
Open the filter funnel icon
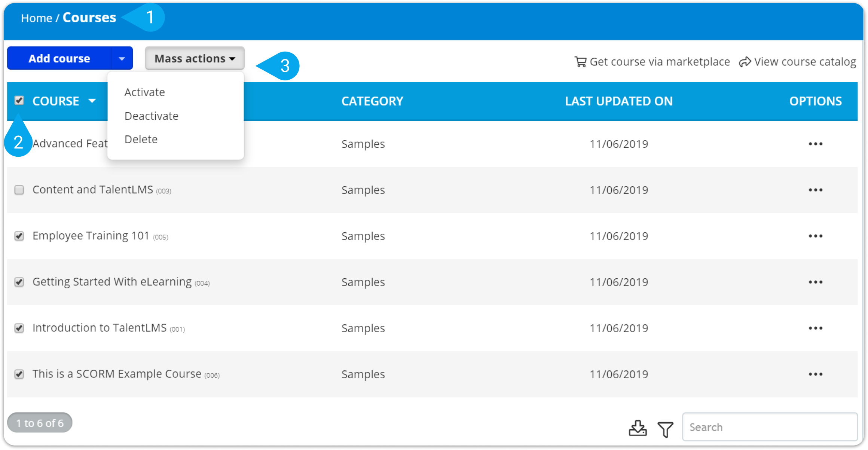[x=665, y=429]
